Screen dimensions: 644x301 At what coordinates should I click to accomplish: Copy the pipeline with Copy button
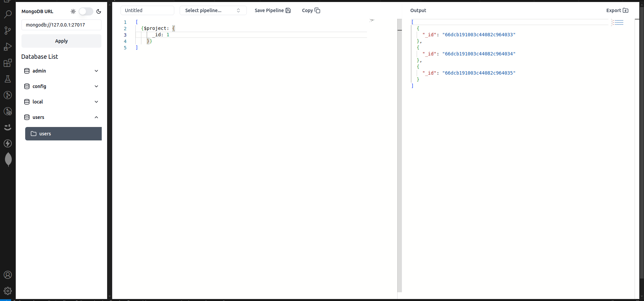pos(311,10)
